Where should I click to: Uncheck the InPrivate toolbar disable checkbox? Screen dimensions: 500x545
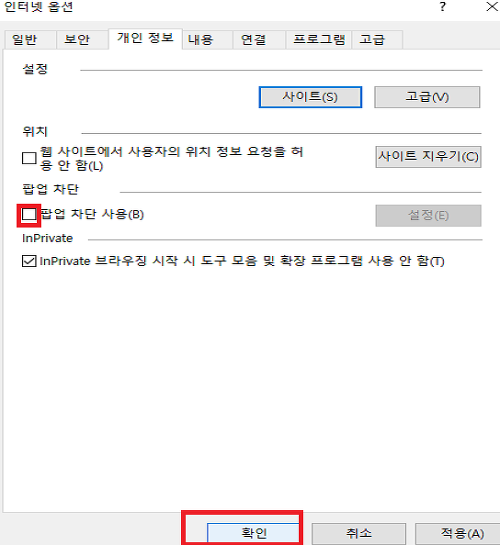pos(29,261)
